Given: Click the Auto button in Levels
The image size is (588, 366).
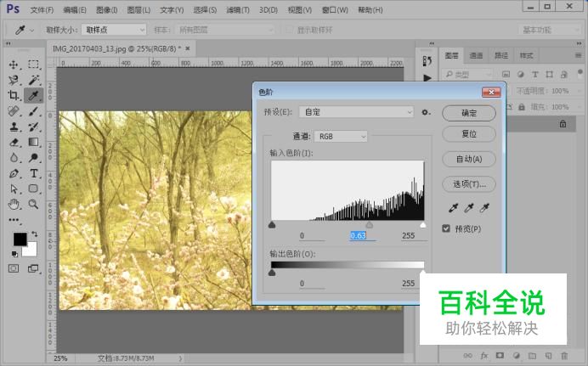Looking at the screenshot, I should click(469, 159).
